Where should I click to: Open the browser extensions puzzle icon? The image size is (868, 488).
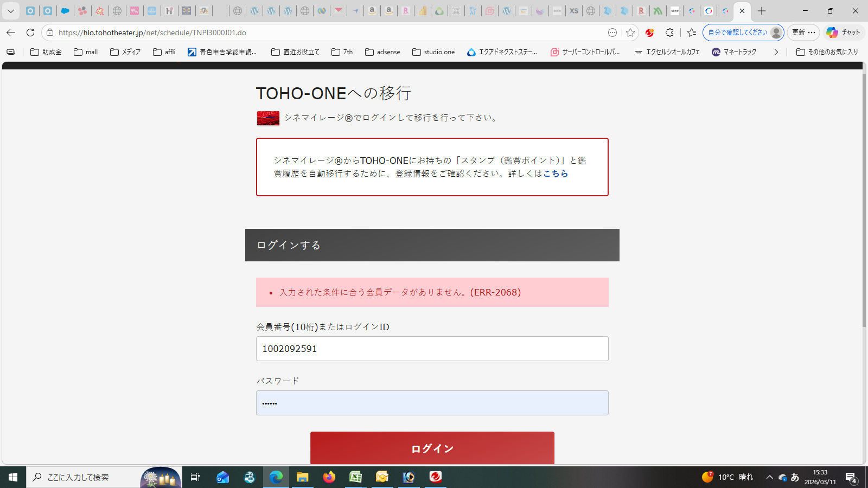pos(669,33)
